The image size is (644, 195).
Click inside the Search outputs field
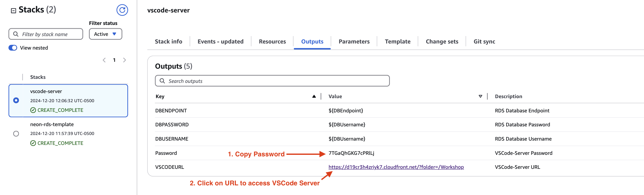254,81
